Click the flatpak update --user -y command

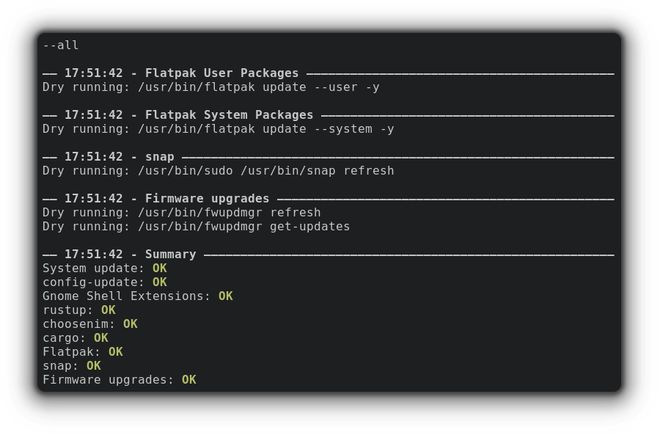coord(211,87)
